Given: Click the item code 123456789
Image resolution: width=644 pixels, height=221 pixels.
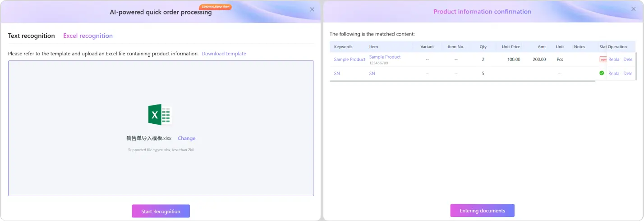Looking at the screenshot, I should (378, 63).
